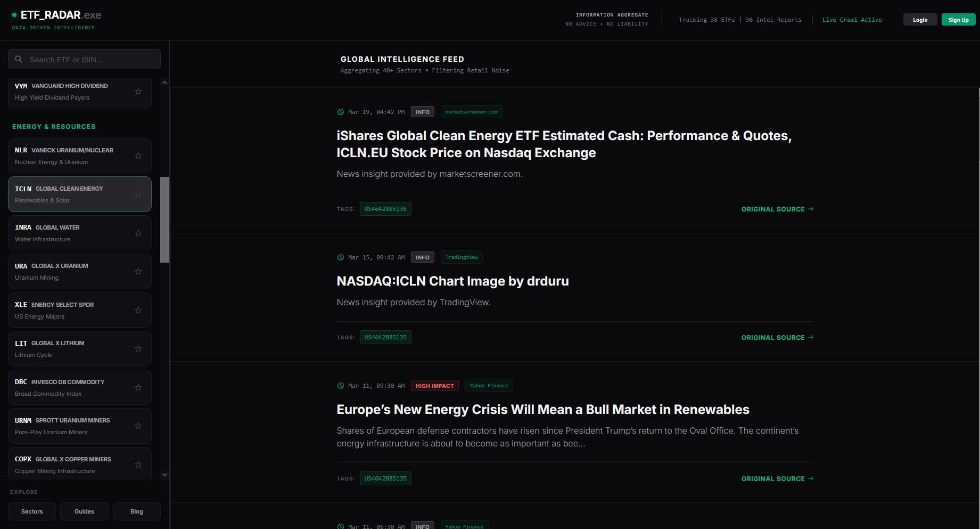The height and width of the screenshot is (529, 980).
Task: Open the Guides explore page
Action: point(84,511)
